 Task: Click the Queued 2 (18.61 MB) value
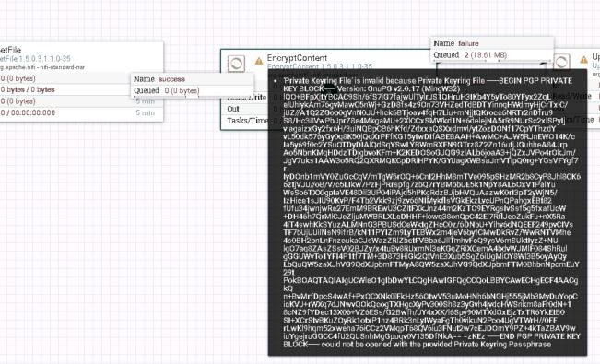[x=486, y=55]
